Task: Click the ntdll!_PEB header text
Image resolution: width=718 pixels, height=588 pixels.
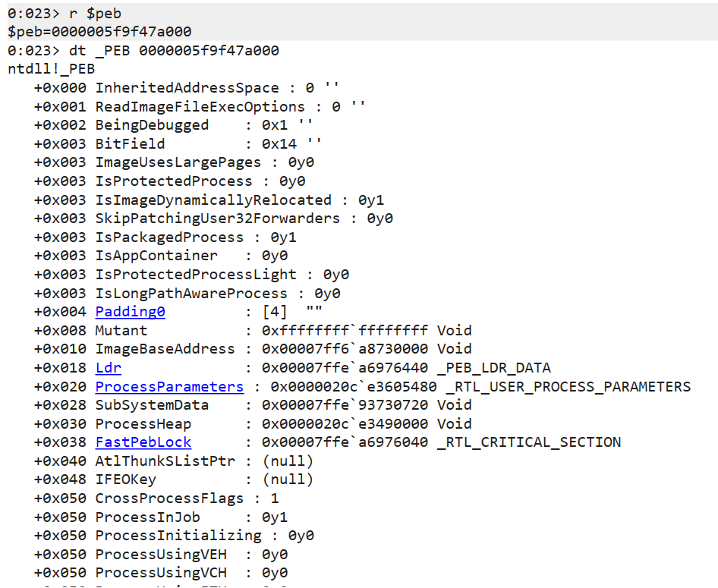Action: (51, 69)
